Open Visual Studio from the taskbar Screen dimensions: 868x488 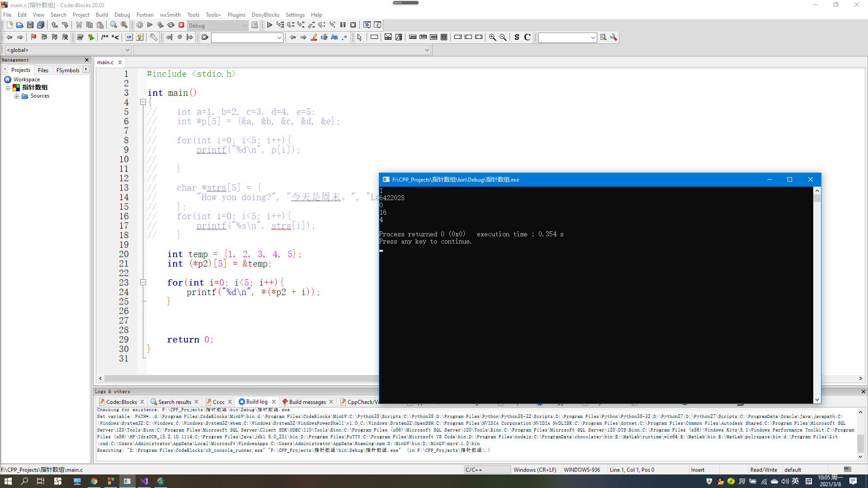tap(144, 481)
